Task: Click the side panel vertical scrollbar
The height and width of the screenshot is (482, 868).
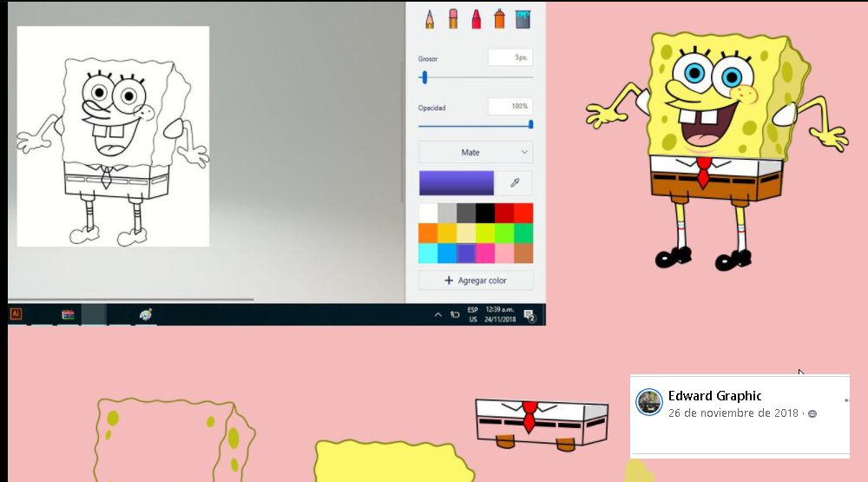Action: pyautogui.click(x=403, y=132)
